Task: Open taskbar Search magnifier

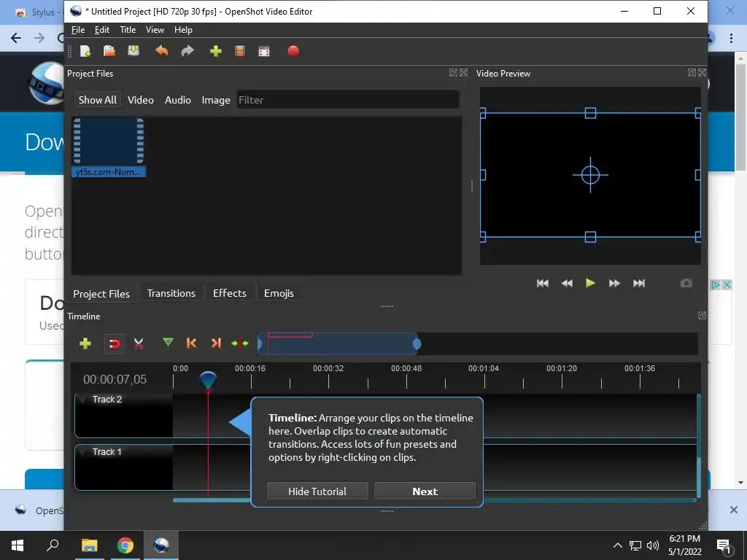Action: click(x=53, y=545)
